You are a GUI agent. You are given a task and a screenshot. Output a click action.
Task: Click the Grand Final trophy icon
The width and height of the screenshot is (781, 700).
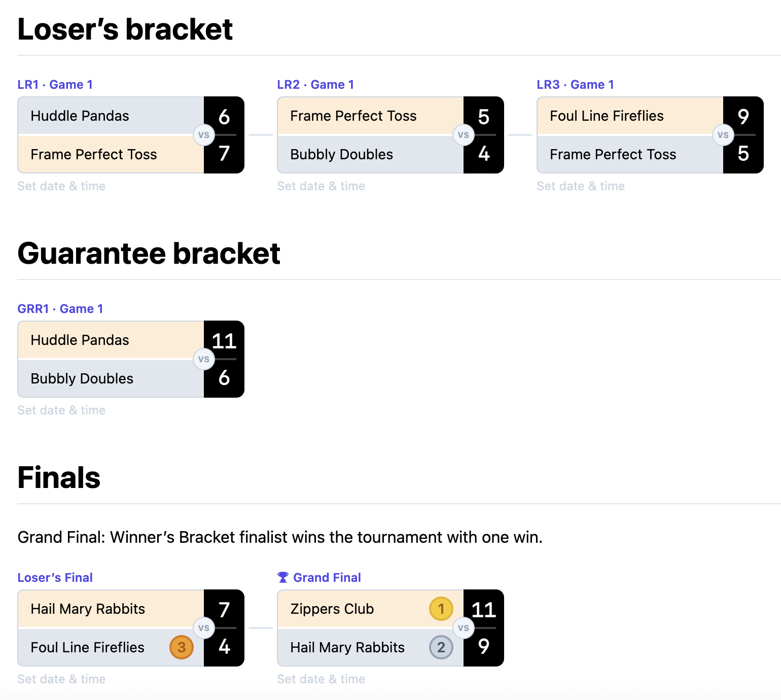pyautogui.click(x=283, y=577)
